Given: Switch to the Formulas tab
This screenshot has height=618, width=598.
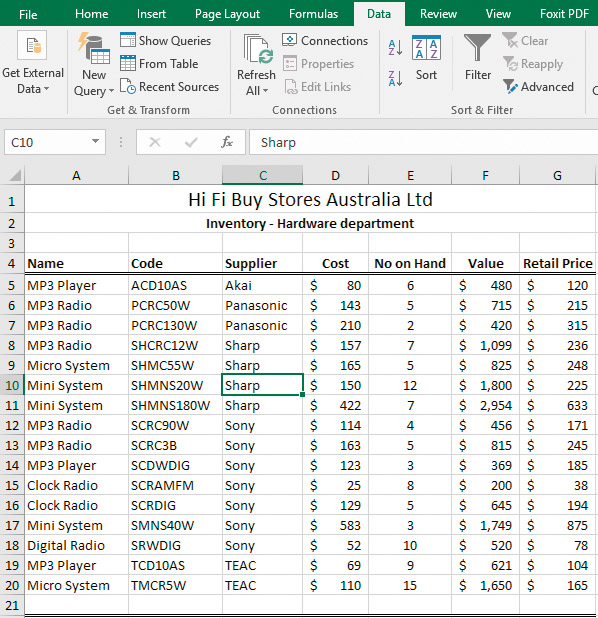Looking at the screenshot, I should tap(313, 14).
